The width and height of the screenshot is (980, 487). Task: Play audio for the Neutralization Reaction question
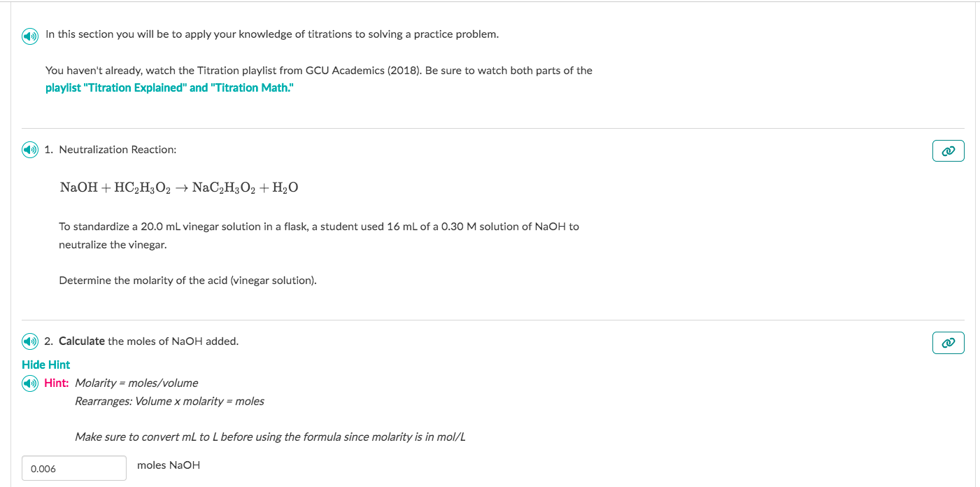coord(29,150)
